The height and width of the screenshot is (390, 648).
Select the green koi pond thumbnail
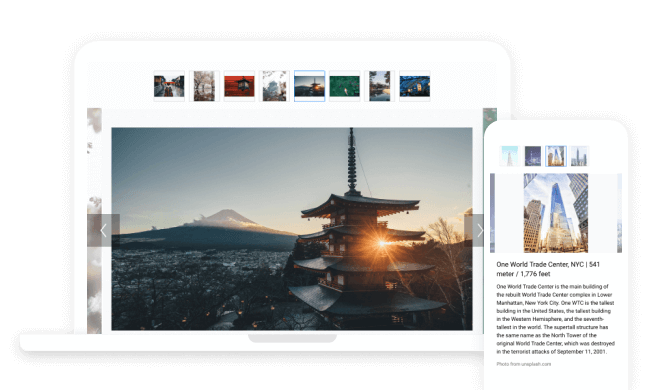coord(345,86)
